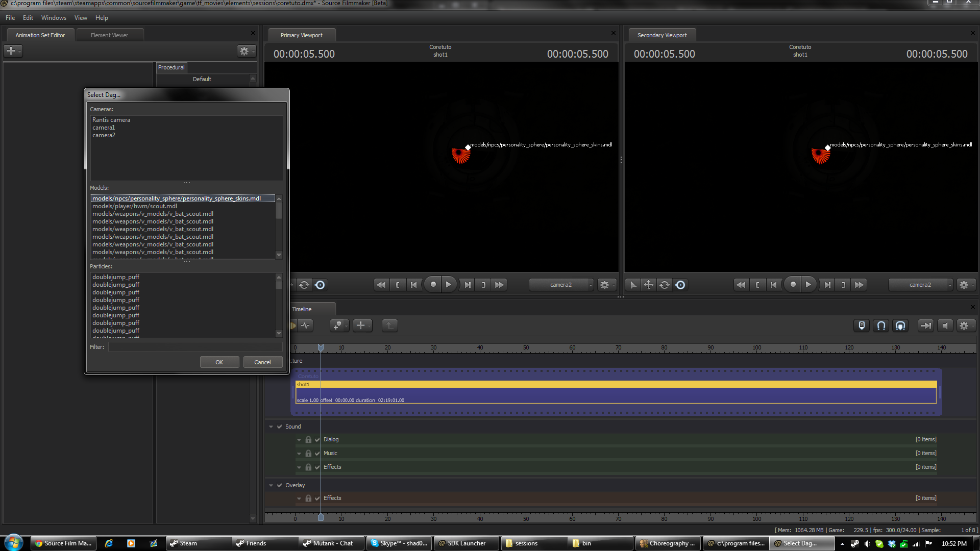Open the camera2 dropdown in Primary Viewport
The width and height of the screenshot is (980, 551).
tap(561, 285)
